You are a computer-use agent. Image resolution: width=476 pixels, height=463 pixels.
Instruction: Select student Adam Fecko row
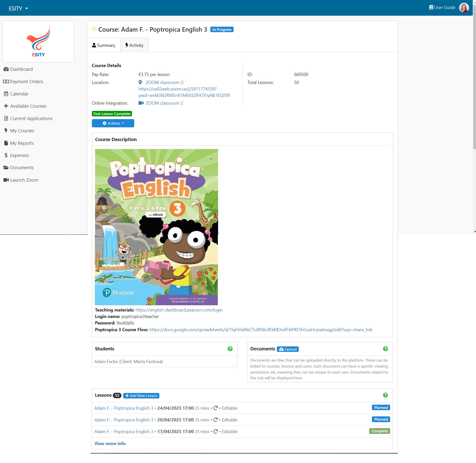[164, 362]
